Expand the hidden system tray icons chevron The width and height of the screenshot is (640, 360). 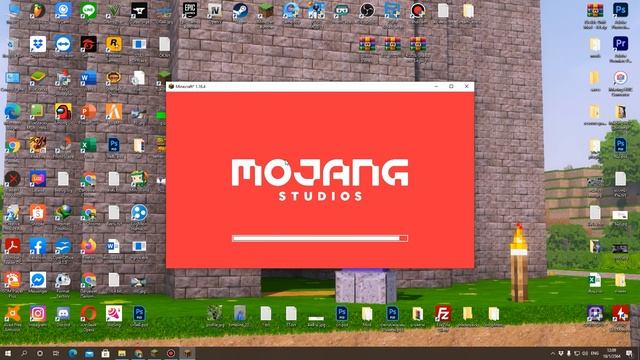pyautogui.click(x=553, y=353)
